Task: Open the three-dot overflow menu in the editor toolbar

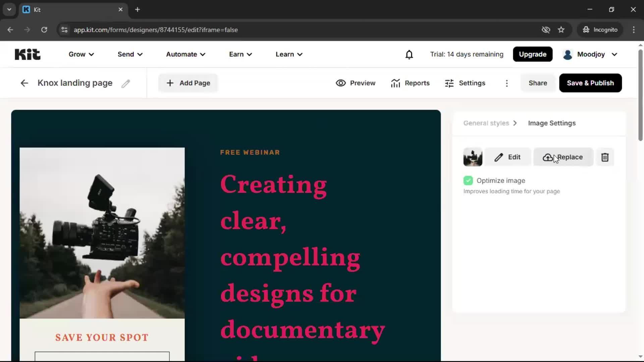Action: [x=507, y=83]
